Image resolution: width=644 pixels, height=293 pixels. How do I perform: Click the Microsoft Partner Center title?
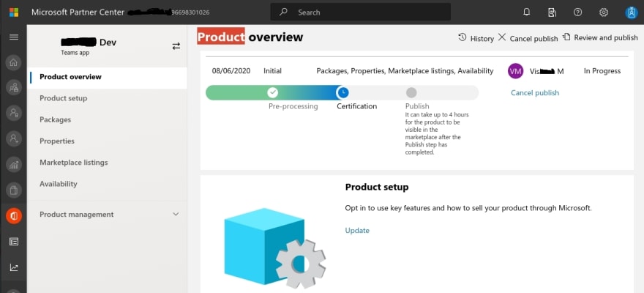click(x=78, y=12)
